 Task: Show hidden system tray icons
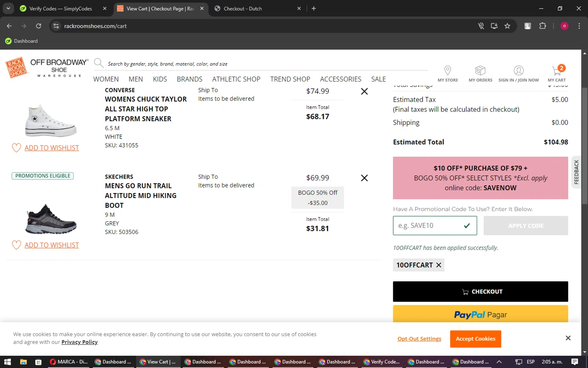point(499,362)
